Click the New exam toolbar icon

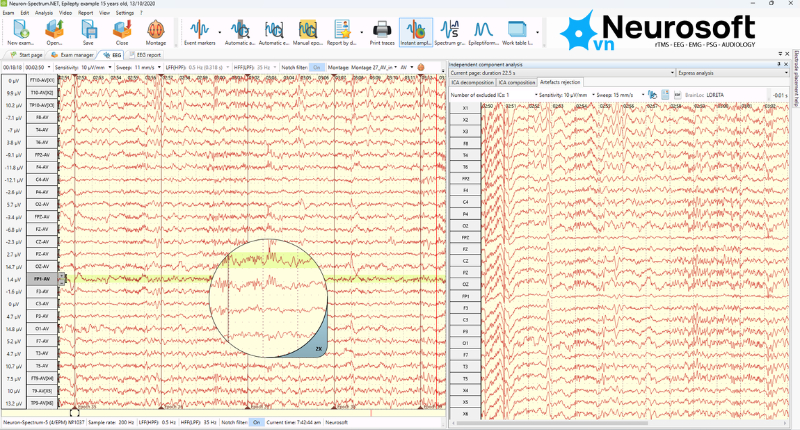tap(20, 30)
